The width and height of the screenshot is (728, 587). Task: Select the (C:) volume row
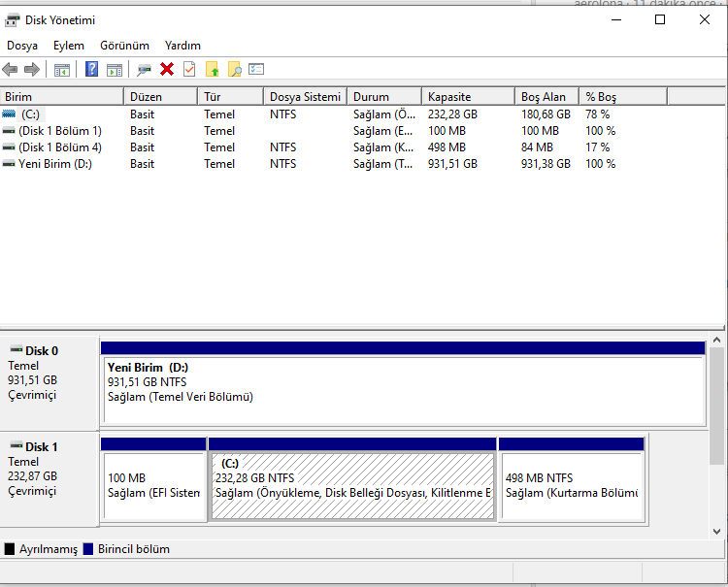click(333, 114)
